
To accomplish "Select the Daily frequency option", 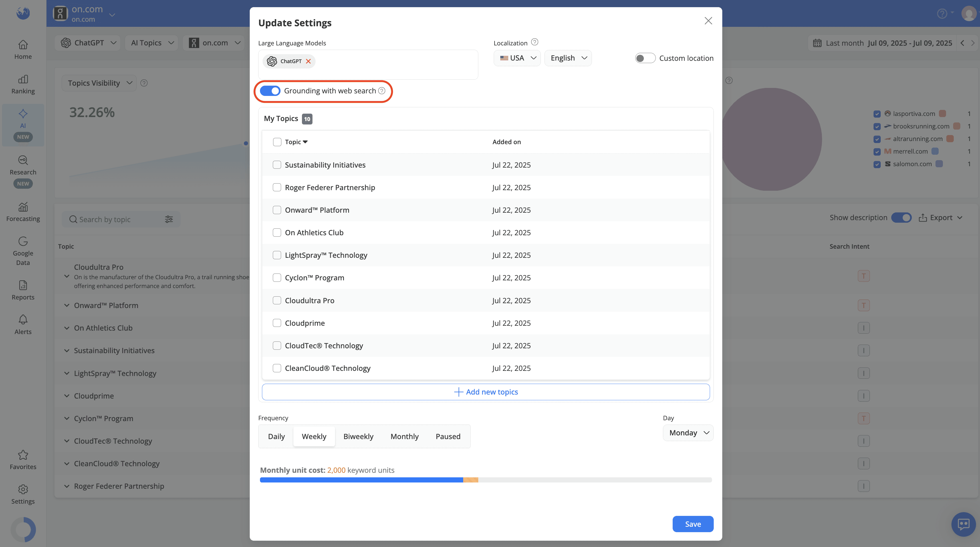I will [276, 436].
